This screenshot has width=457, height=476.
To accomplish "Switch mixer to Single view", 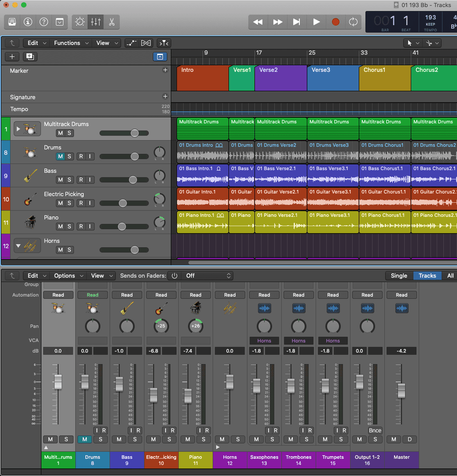I will pos(399,276).
